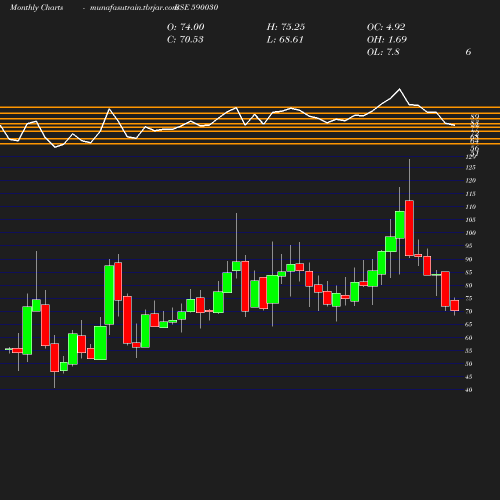The image size is (500, 500).
Task: Click the price axis label "125"
Action: [470, 167]
